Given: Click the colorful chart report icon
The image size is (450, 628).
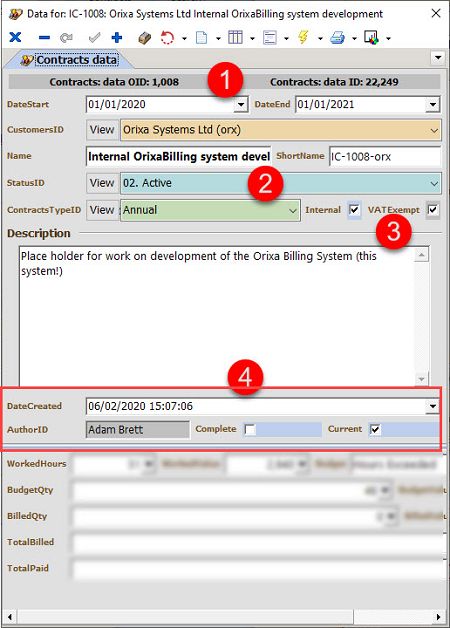Looking at the screenshot, I should point(371,38).
